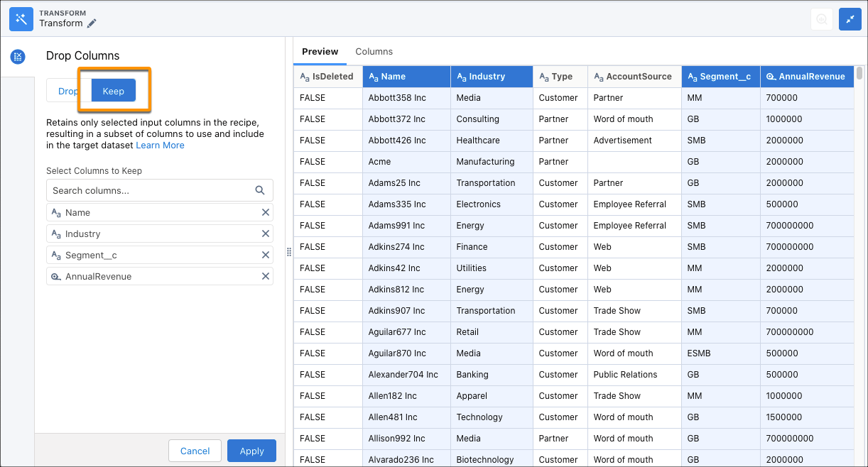Click the Aa icon on Segment__c column header
The image size is (868, 467).
click(x=691, y=76)
